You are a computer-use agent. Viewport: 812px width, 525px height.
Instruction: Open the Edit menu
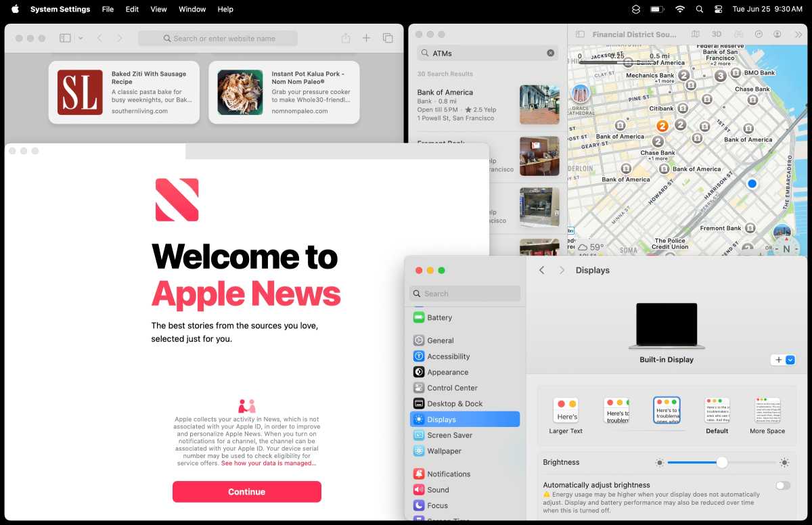pyautogui.click(x=132, y=9)
